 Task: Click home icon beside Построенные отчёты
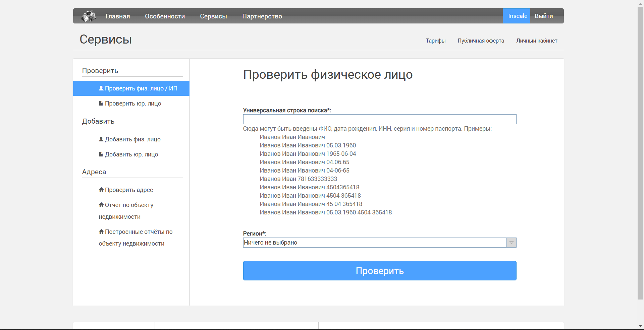tap(101, 232)
